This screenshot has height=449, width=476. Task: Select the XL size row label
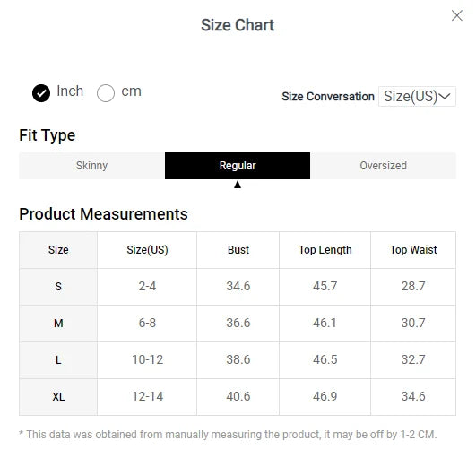[58, 397]
